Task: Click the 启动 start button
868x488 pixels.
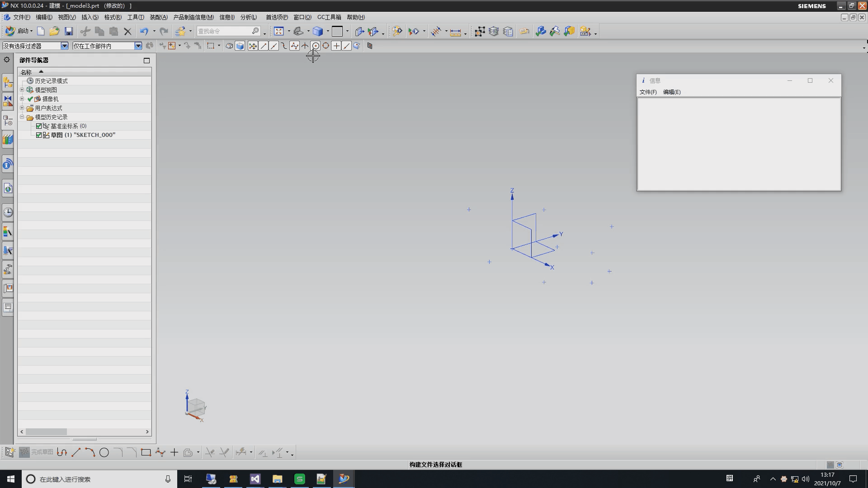Action: (x=19, y=31)
